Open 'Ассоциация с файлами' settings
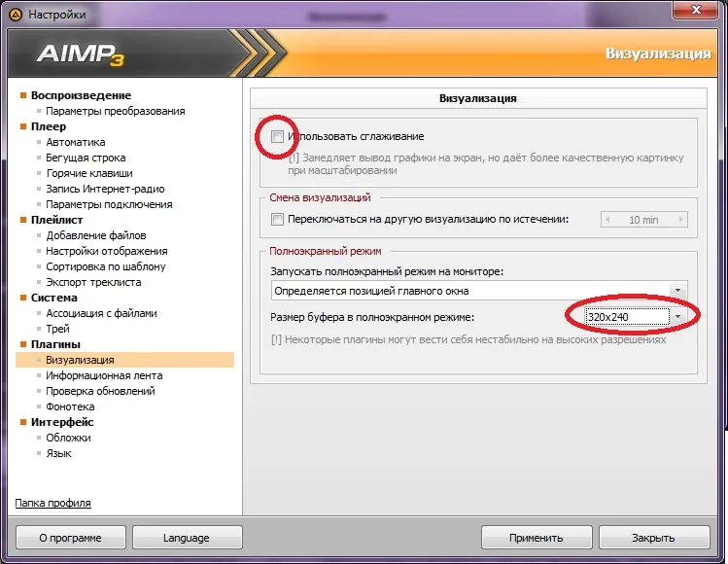Image resolution: width=728 pixels, height=564 pixels. pyautogui.click(x=101, y=313)
